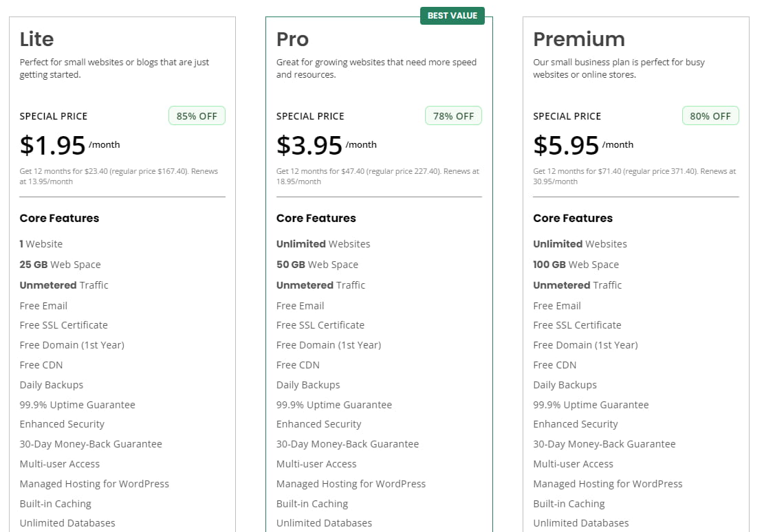Click the $3.95 price
Viewport: 764px width, 532px height.
pyautogui.click(x=309, y=145)
